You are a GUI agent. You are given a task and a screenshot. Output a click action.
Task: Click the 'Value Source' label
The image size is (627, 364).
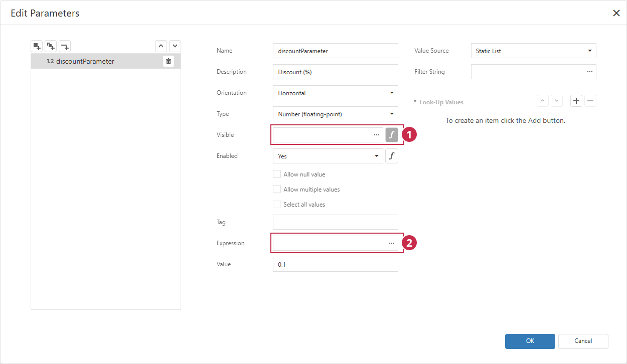pyautogui.click(x=431, y=51)
